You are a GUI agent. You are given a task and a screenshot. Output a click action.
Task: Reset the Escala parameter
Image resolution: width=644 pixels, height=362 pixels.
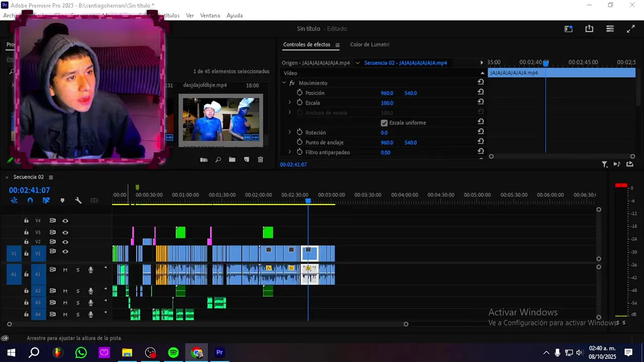tap(480, 103)
